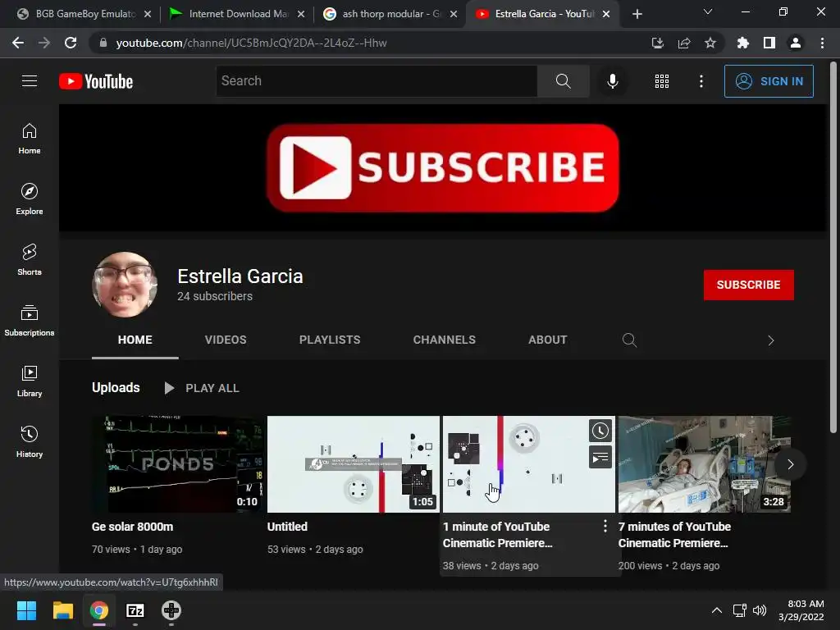Click the page vertical scrollbar
Screen dimensions: 840x630
(833, 246)
